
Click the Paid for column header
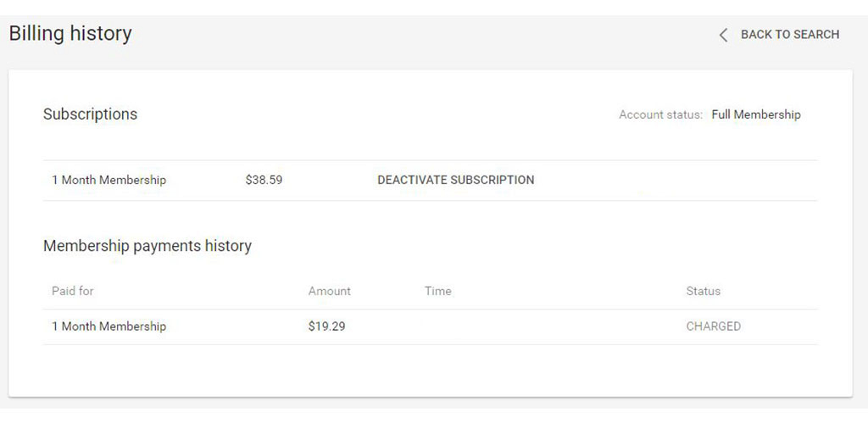pyautogui.click(x=73, y=291)
